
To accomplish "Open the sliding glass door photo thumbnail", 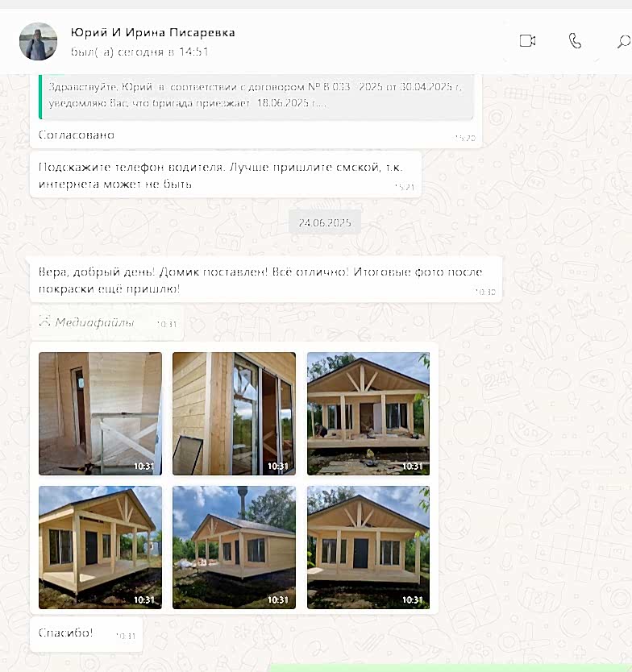I will [234, 413].
